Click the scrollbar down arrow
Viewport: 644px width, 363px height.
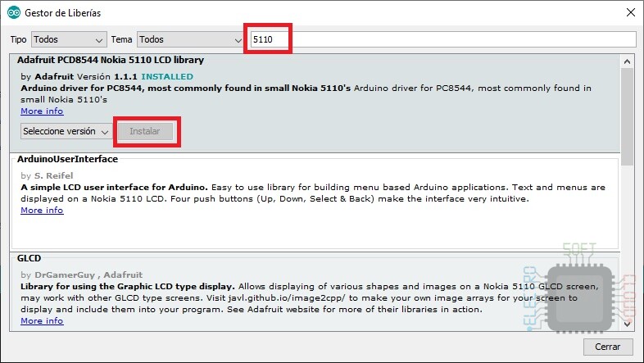point(627,324)
